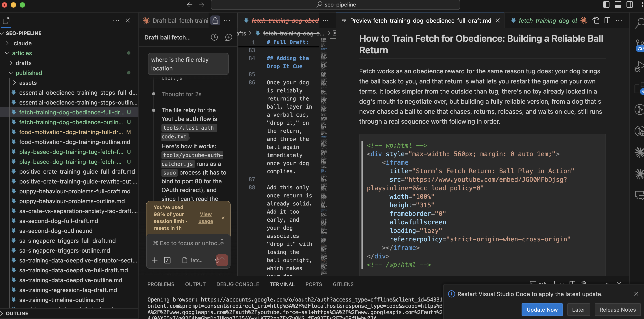
Task: Select the TERMINAL panel tab
Action: coord(282,284)
